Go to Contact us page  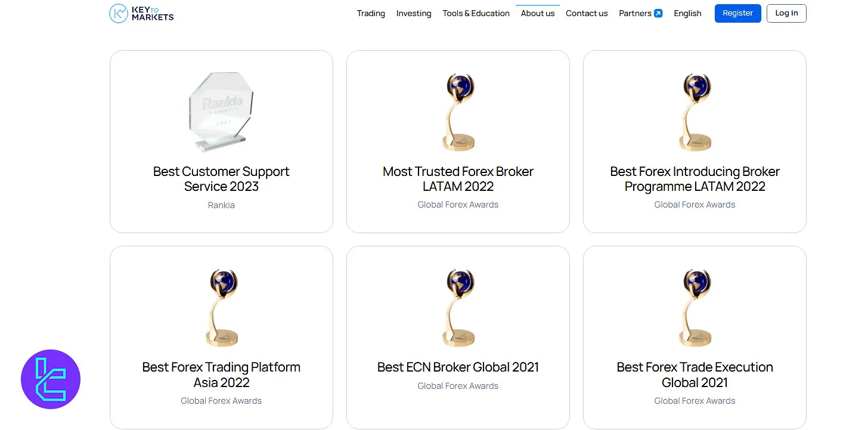pyautogui.click(x=587, y=14)
